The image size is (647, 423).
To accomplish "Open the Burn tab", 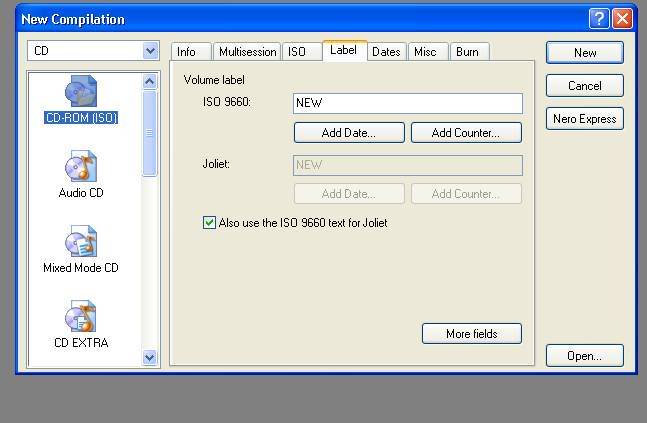I will 466,52.
